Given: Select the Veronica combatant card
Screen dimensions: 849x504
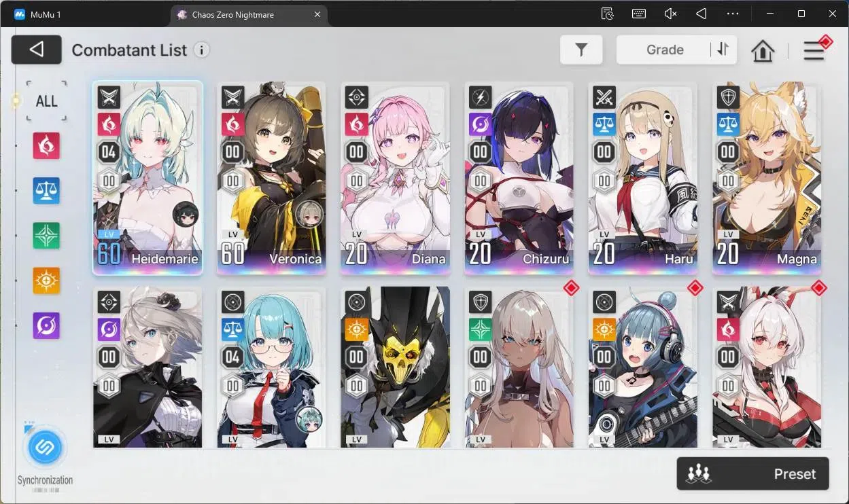Looking at the screenshot, I should (x=271, y=178).
